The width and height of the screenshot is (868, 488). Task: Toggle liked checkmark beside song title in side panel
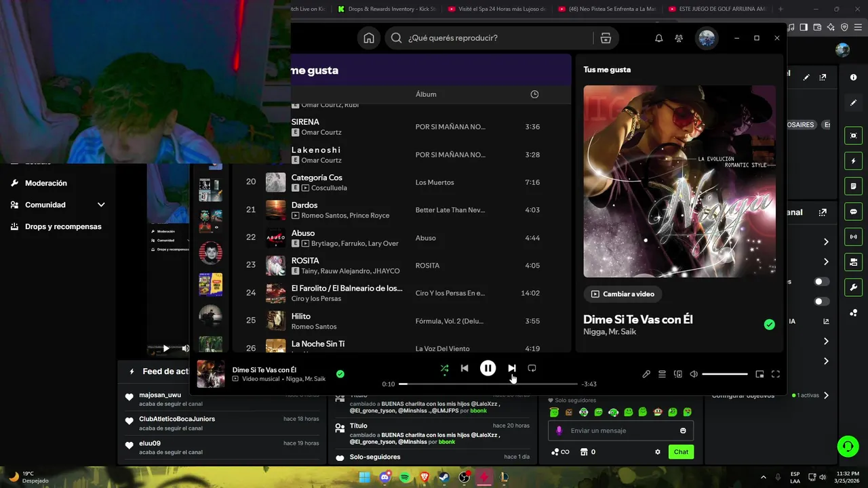769,325
